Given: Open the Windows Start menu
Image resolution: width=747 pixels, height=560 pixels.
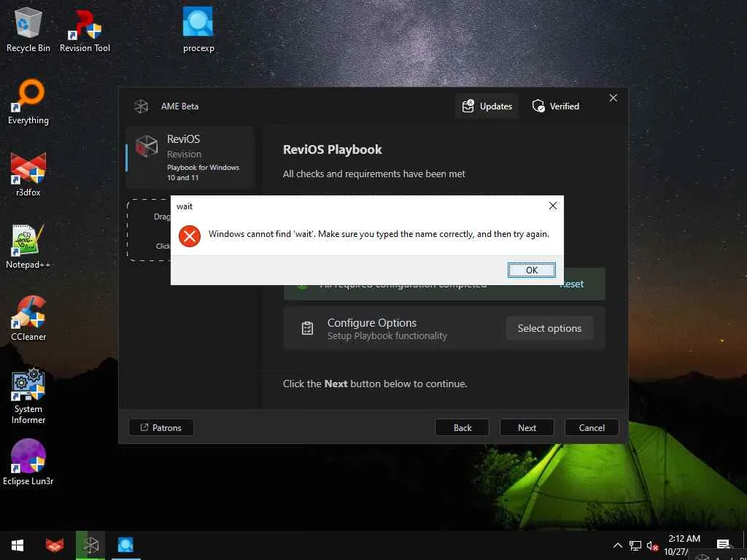Looking at the screenshot, I should pyautogui.click(x=18, y=545).
